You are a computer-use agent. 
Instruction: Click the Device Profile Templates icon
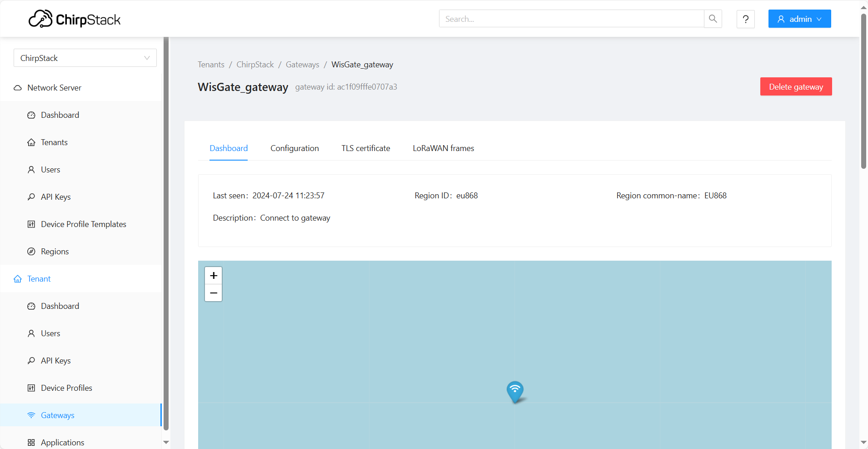pos(31,224)
